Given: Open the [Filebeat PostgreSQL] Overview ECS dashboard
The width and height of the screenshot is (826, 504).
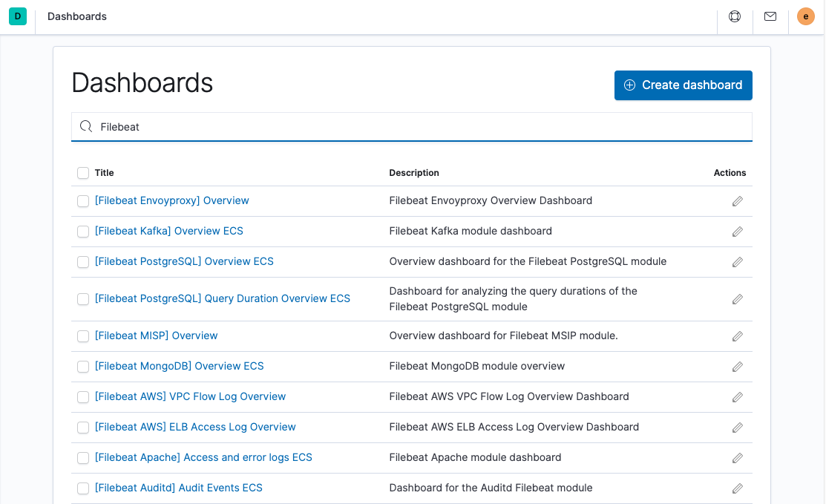Looking at the screenshot, I should (x=183, y=261).
